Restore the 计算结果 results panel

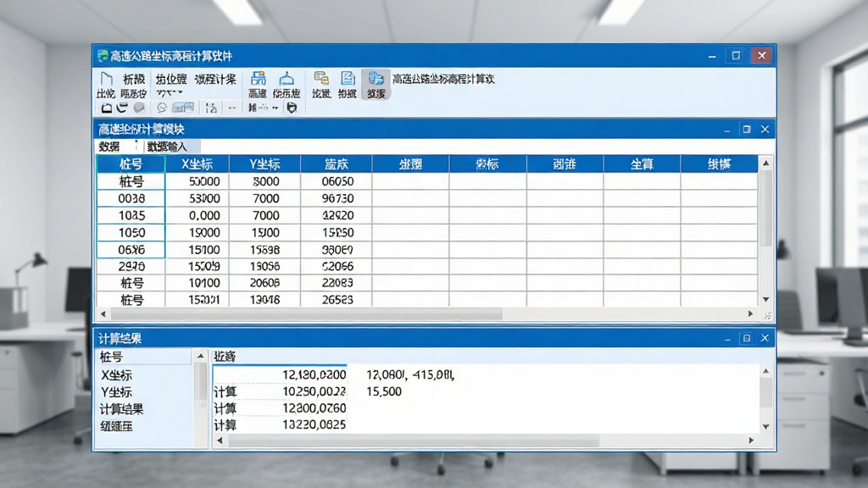746,338
